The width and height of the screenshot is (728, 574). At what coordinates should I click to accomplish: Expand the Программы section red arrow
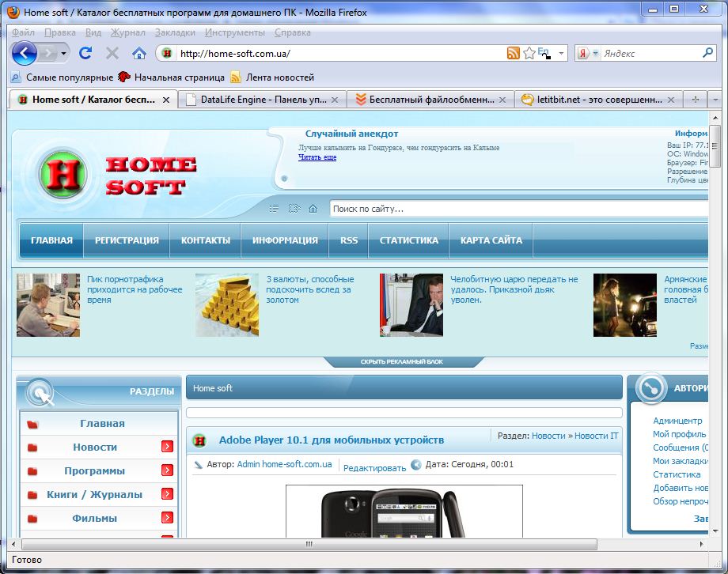(167, 471)
